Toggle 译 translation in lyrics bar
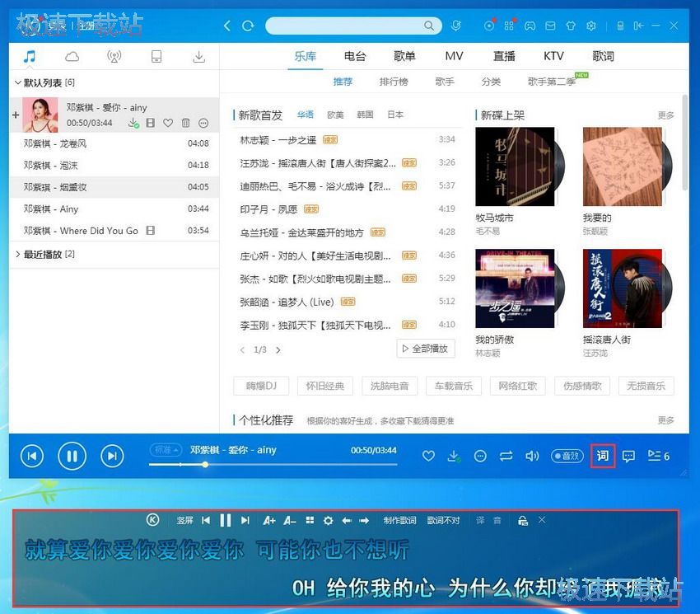Image resolution: width=700 pixels, height=614 pixels. click(x=480, y=521)
